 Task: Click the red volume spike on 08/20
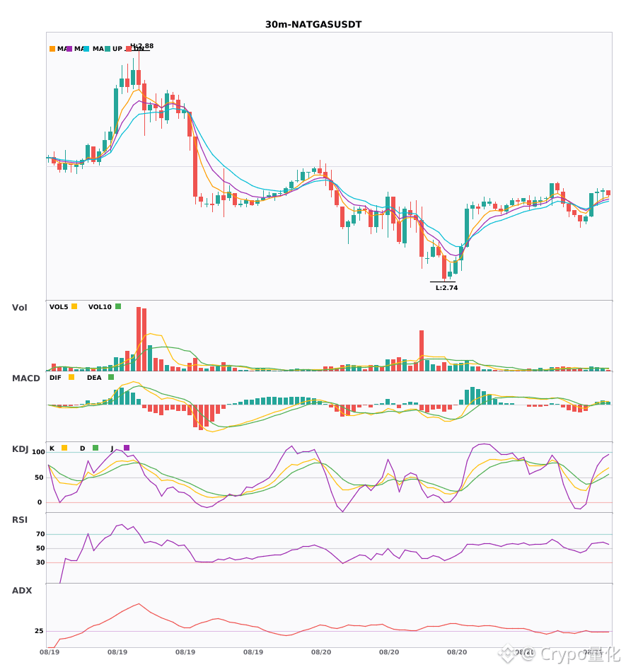pyautogui.click(x=422, y=351)
